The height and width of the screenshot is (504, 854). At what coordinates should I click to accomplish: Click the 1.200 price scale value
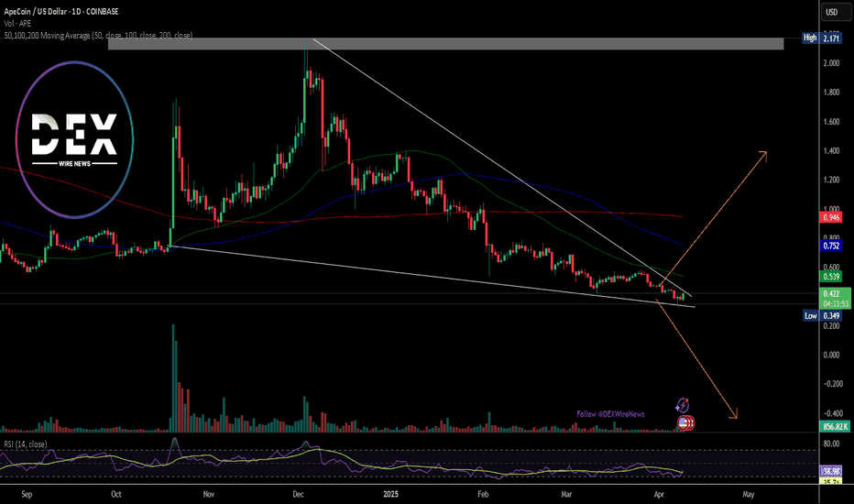832,180
